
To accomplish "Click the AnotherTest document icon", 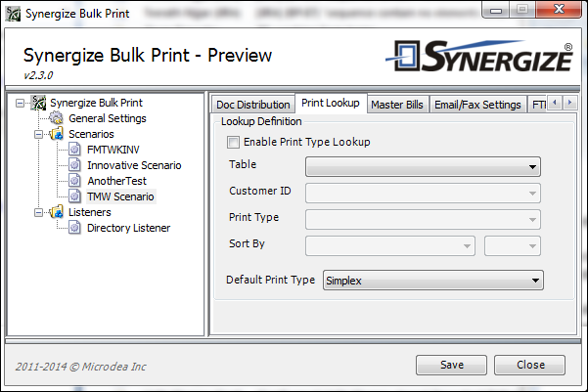I will [74, 181].
